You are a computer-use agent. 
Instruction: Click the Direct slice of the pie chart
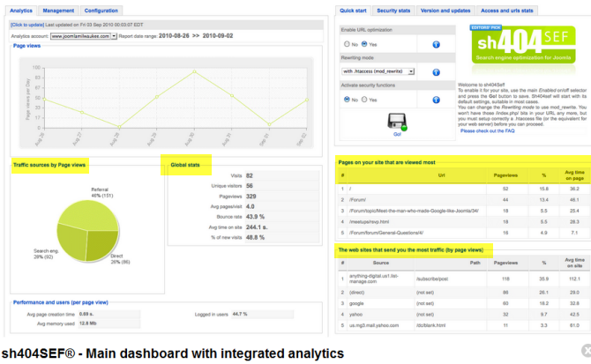(x=101, y=243)
